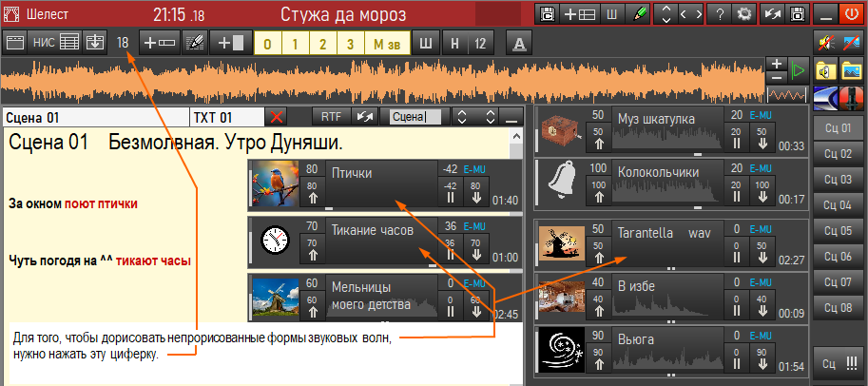Click the underlined A font icon

pyautogui.click(x=519, y=43)
